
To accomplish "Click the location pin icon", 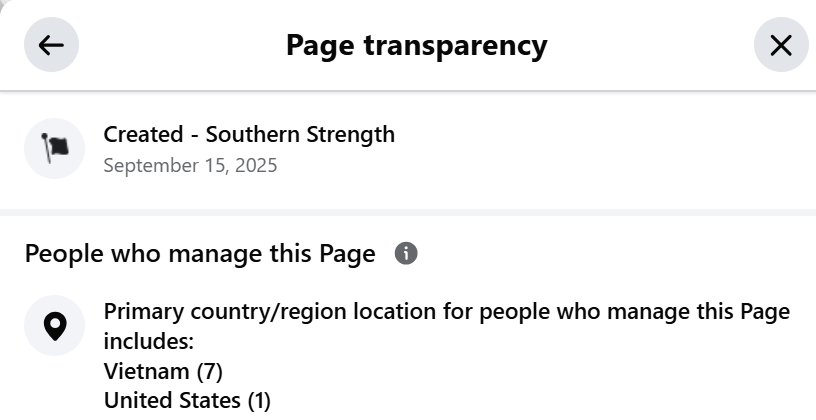I will pos(54,326).
